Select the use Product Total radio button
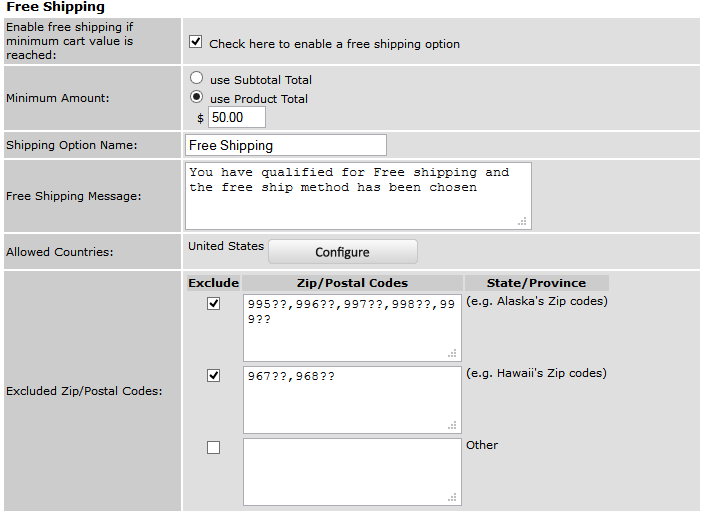 [x=196, y=97]
